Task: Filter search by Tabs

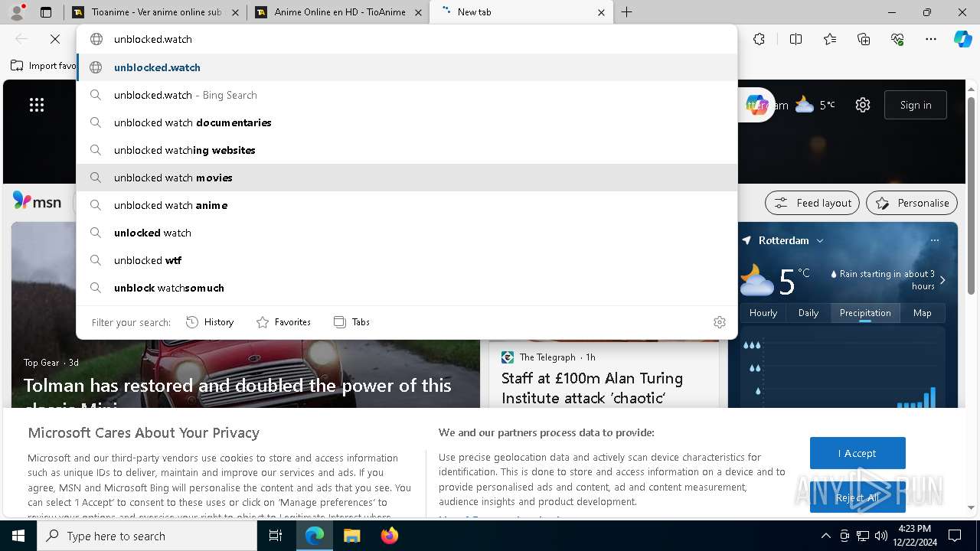Action: (351, 322)
